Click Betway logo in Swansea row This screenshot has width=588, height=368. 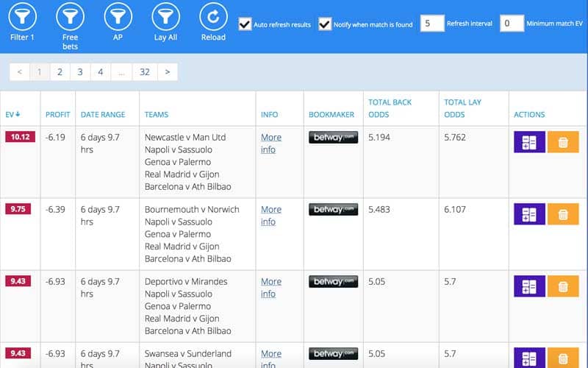333,354
